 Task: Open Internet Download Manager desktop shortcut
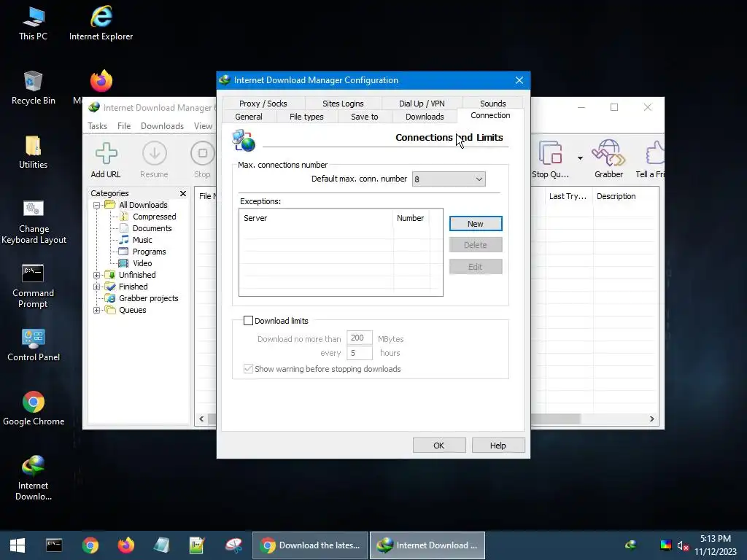coord(33,478)
